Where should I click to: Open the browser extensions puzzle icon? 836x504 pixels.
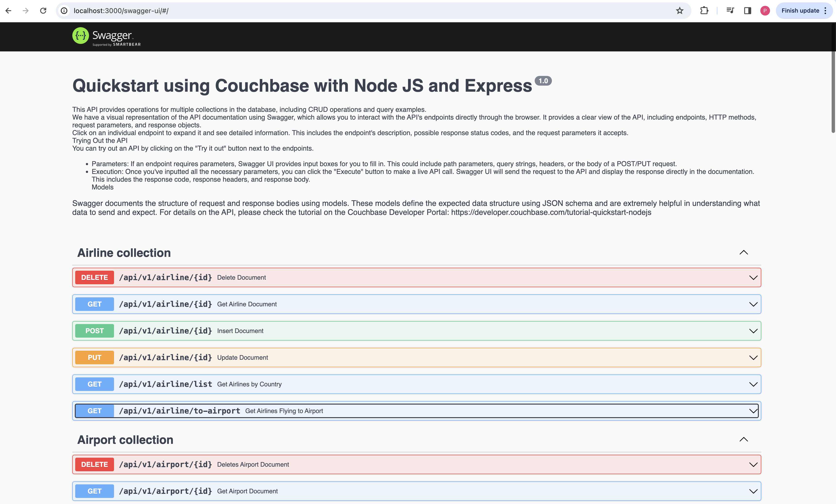[x=704, y=10]
